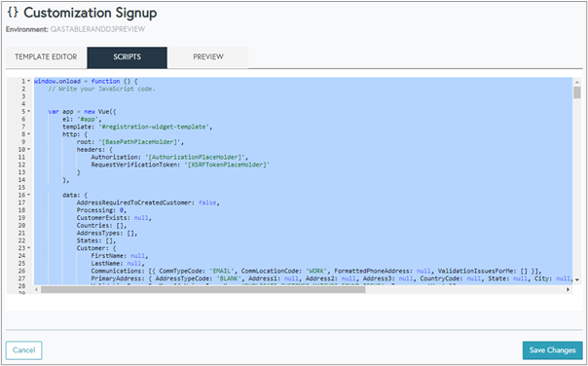
Task: Collapse the http block at line 8
Action: [x=29, y=134]
